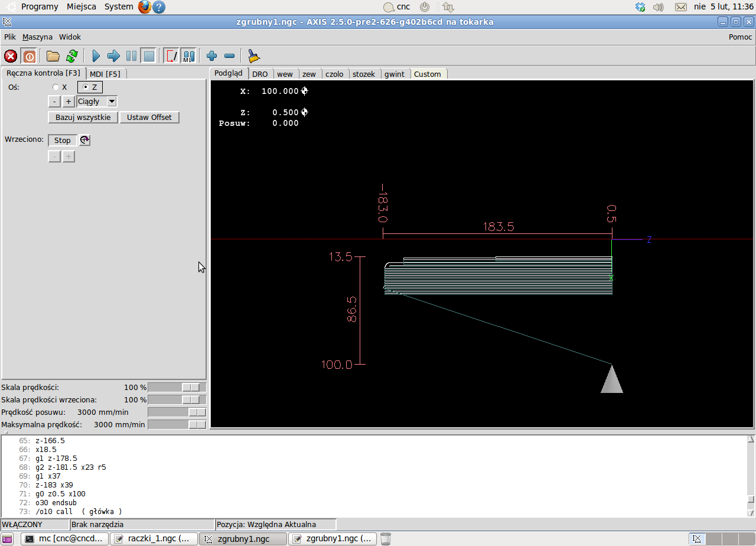The width and height of the screenshot is (756, 546).
Task: Switch to raczki_1.ngc taskbar window
Action: (154, 539)
